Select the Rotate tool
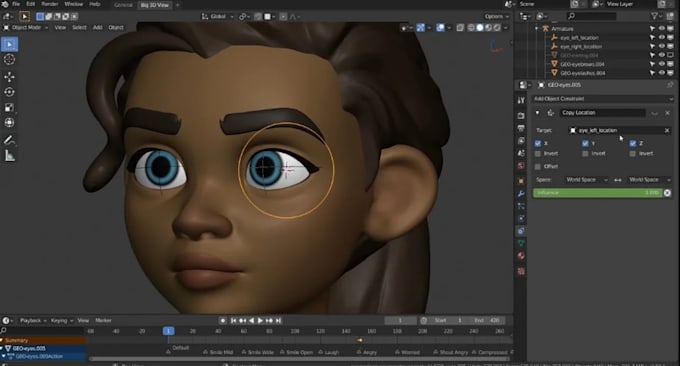The width and height of the screenshot is (680, 366). [10, 92]
